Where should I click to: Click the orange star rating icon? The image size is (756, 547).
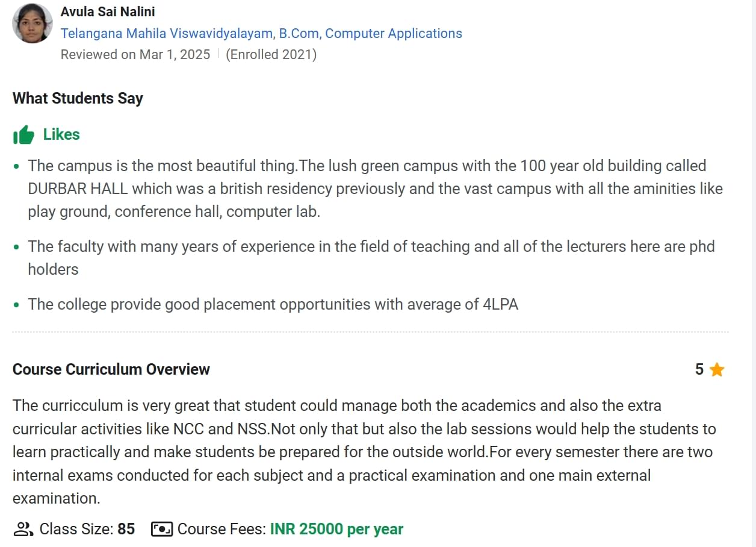(716, 369)
